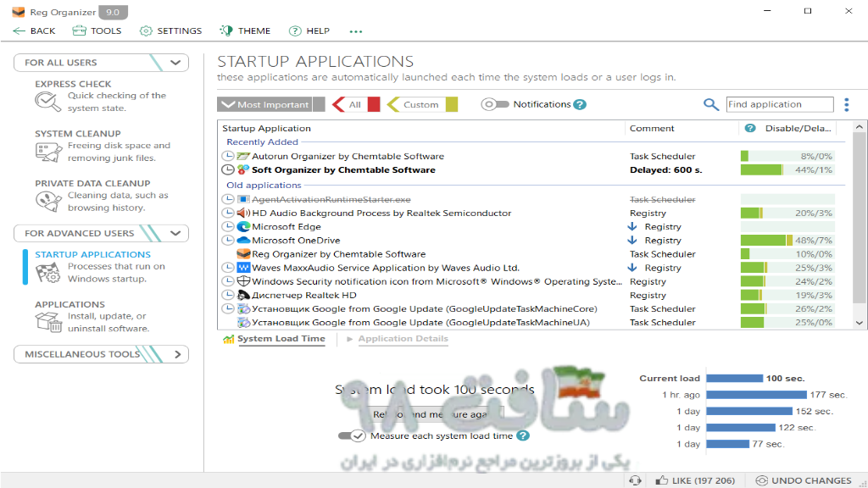Open the three-dot overflow menu in top bar
Image resolution: width=868 pixels, height=488 pixels.
(x=356, y=31)
